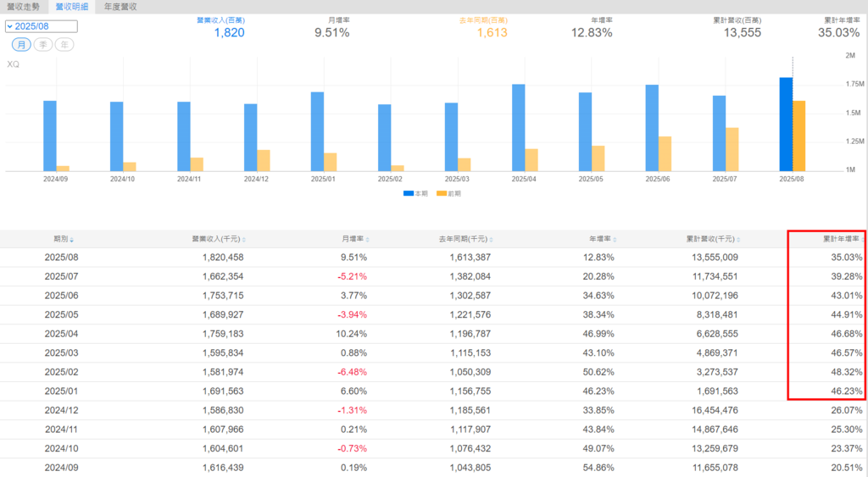
Task: Select cell 1,759,183
Action: pyautogui.click(x=223, y=334)
